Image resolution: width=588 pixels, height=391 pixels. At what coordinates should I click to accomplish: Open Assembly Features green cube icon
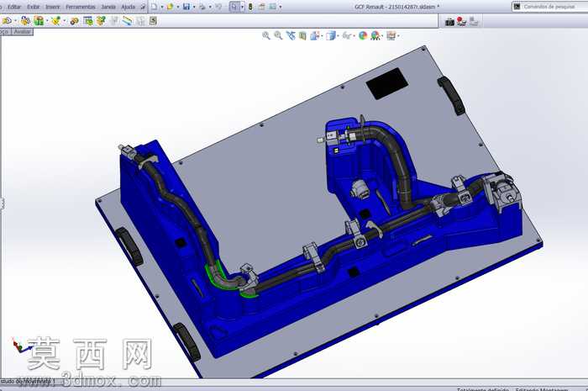point(101,21)
